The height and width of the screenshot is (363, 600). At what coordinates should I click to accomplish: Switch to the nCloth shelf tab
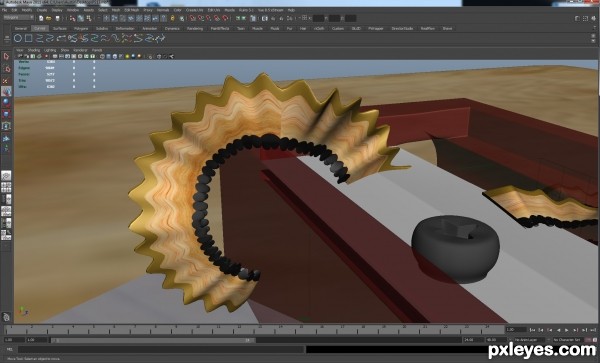click(319, 28)
